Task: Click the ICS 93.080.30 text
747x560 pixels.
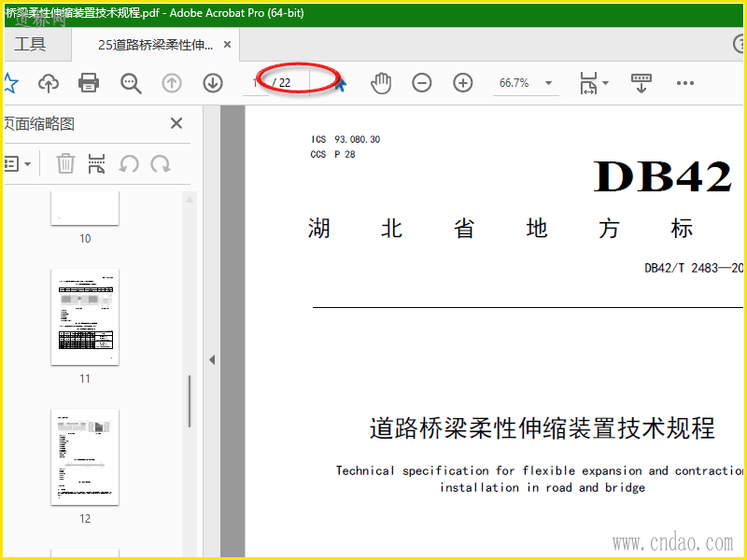Action: [345, 139]
